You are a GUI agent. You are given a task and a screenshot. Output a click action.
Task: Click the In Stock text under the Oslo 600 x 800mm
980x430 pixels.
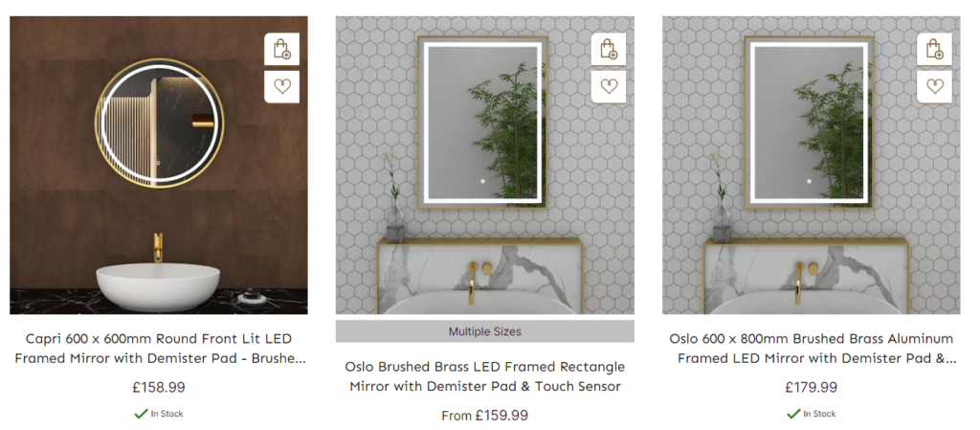(x=819, y=414)
